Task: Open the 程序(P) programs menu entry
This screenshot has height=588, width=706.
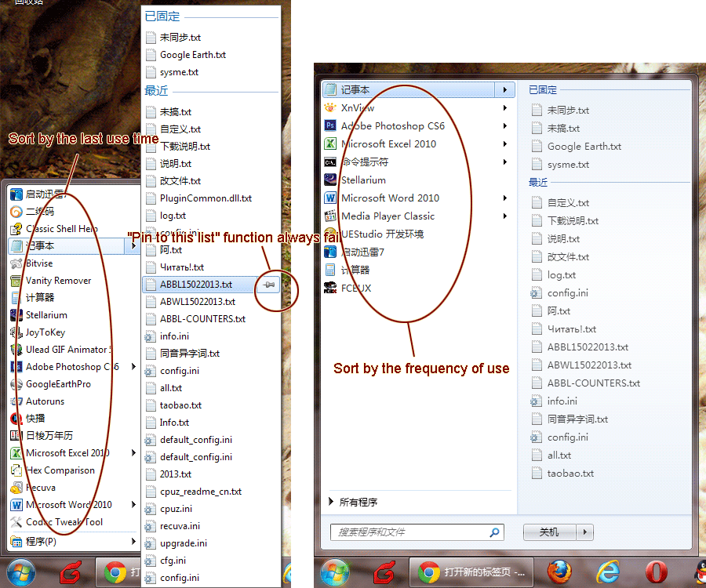Action: point(74,541)
